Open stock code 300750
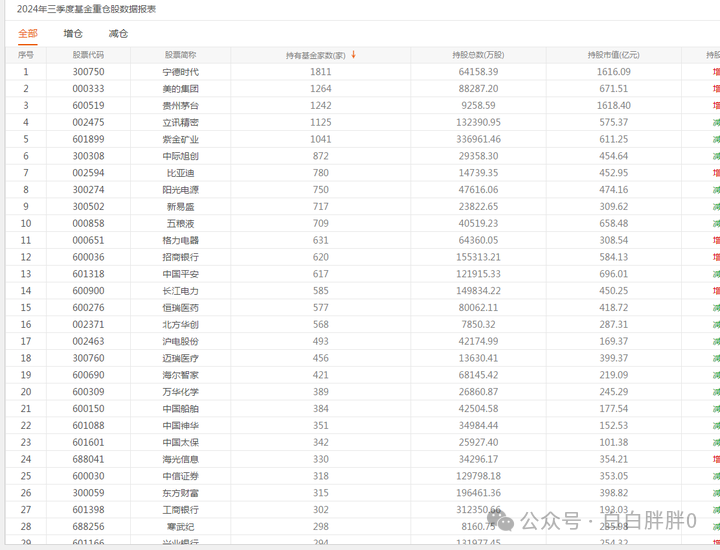 pos(88,72)
